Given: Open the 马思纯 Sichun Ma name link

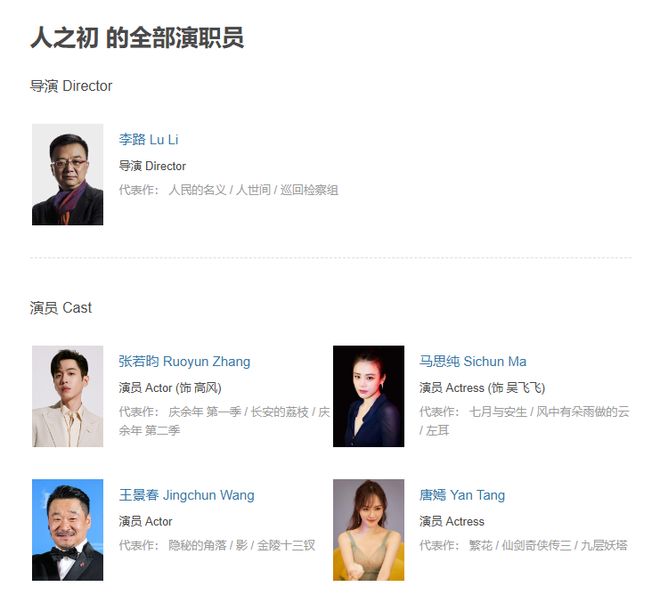Looking at the screenshot, I should tap(473, 361).
